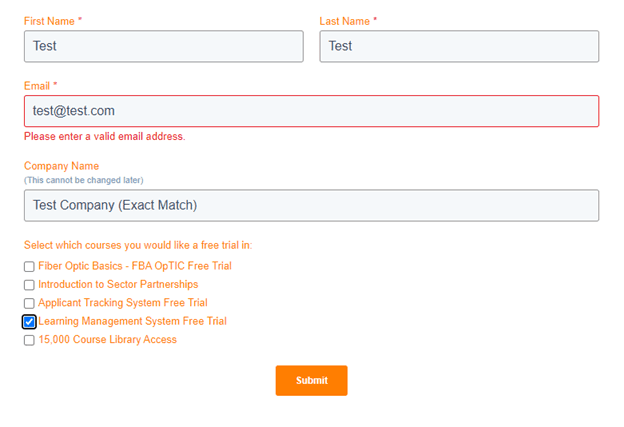Focus the Email field containing test@test.com
The width and height of the screenshot is (624, 427).
[x=311, y=111]
